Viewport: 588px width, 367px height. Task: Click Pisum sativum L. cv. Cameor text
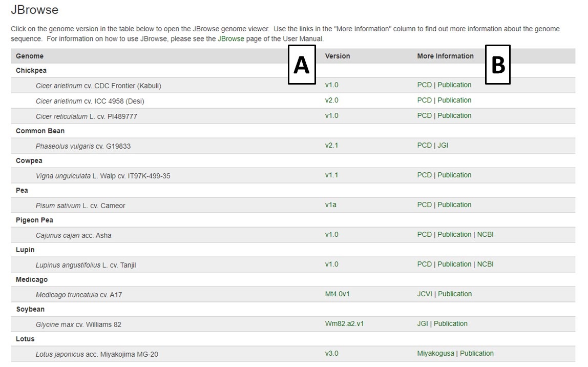80,206
